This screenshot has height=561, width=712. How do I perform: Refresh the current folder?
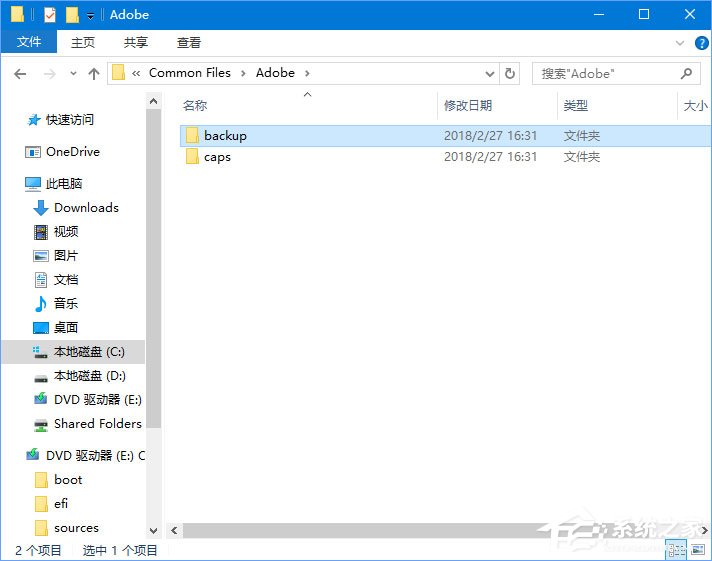pyautogui.click(x=509, y=74)
